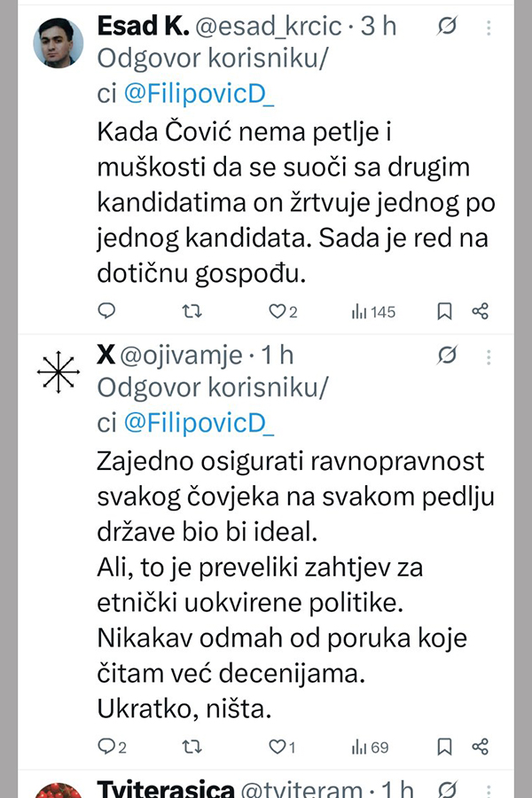Share Esad K.'s tweet

point(480,311)
